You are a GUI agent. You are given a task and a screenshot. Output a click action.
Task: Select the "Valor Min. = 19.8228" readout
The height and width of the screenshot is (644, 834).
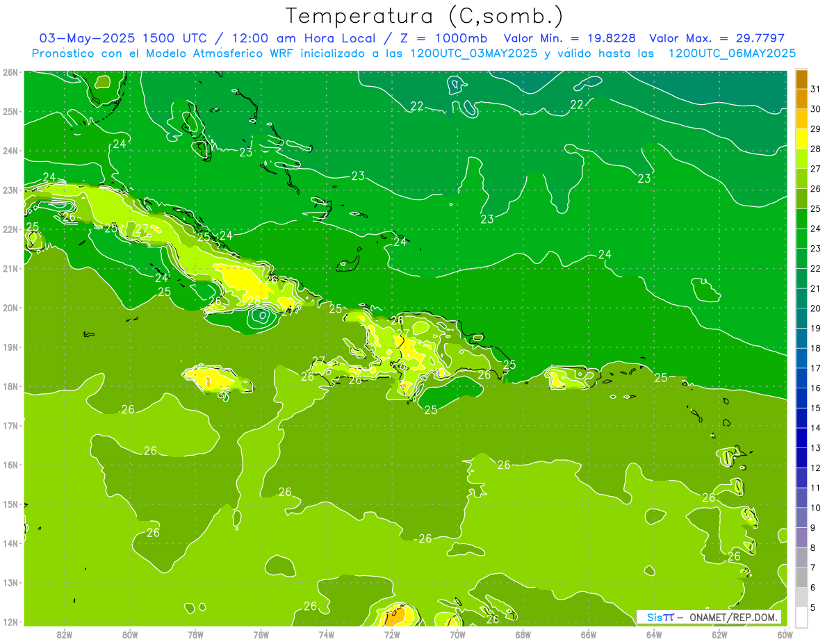(x=570, y=38)
